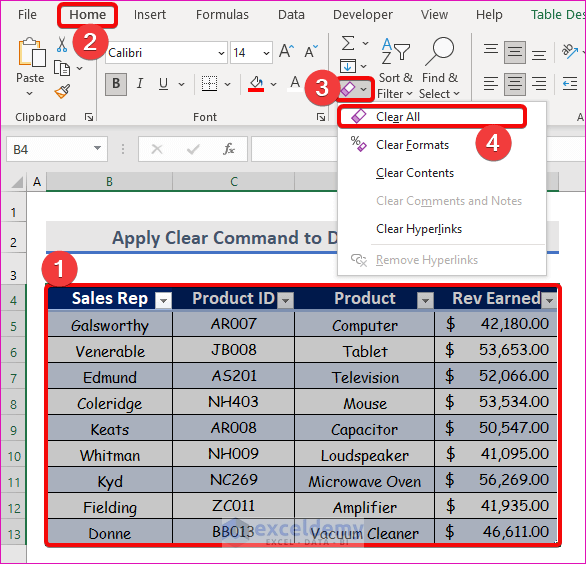Apply the Fill Color bucket
586x564 pixels.
256,84
